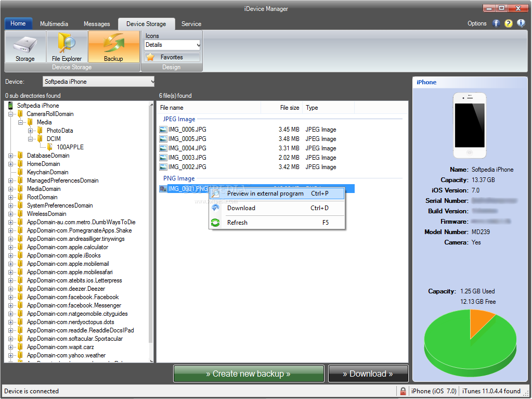Open the File Explorer tool

[x=67, y=47]
